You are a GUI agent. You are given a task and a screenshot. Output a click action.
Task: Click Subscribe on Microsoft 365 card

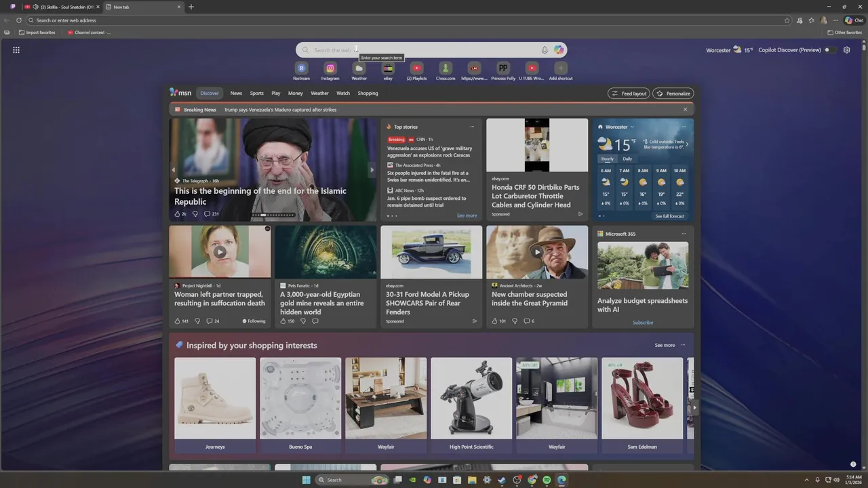click(643, 323)
